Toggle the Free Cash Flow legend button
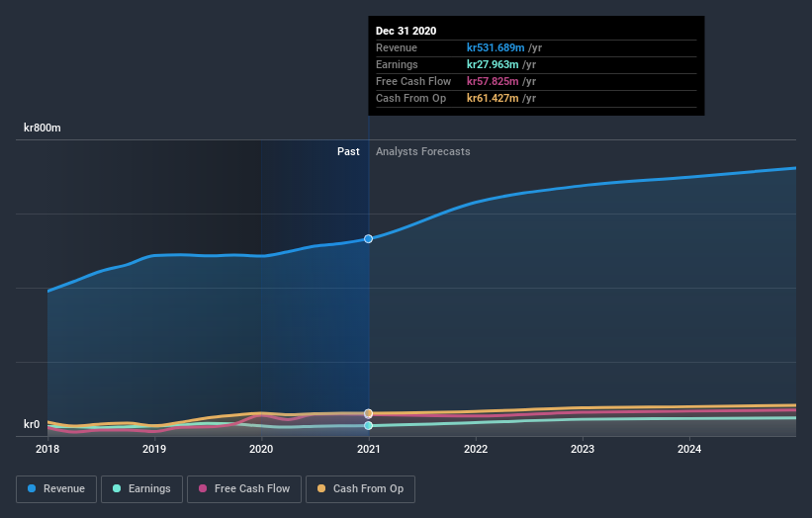This screenshot has height=518, width=812. click(x=244, y=489)
